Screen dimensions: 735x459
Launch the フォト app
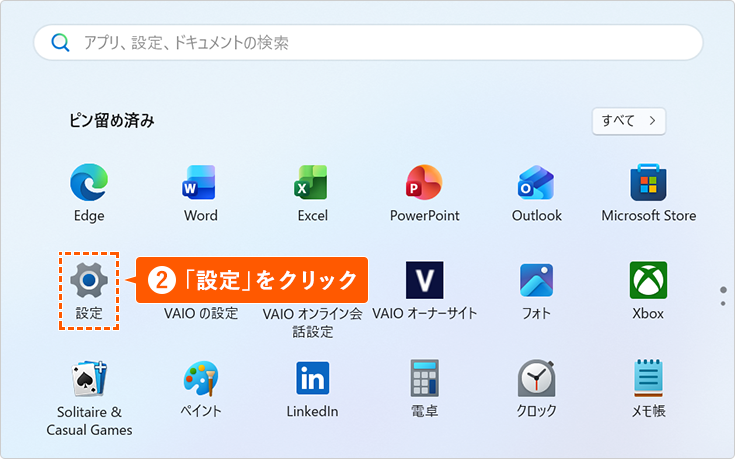pyautogui.click(x=536, y=282)
